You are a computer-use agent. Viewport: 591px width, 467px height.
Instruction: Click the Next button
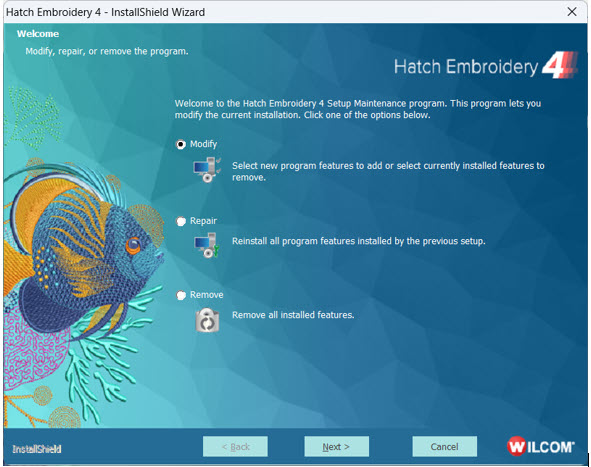[336, 447]
